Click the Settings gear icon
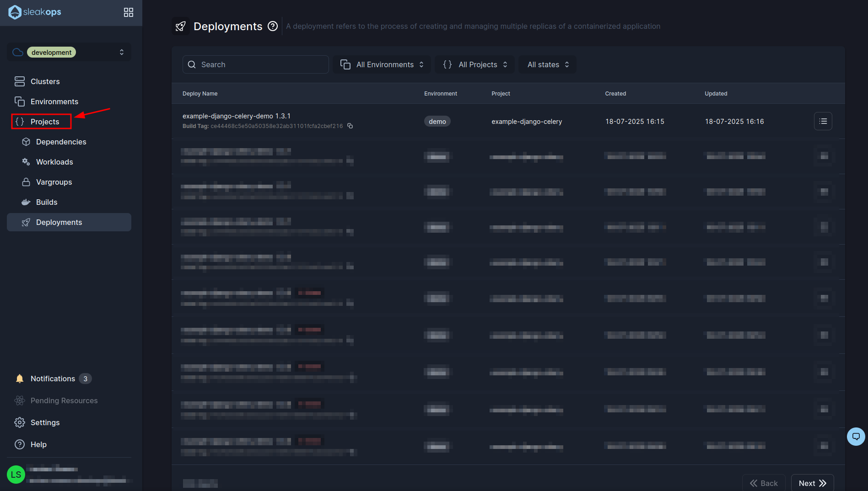The width and height of the screenshot is (868, 491). click(20, 422)
